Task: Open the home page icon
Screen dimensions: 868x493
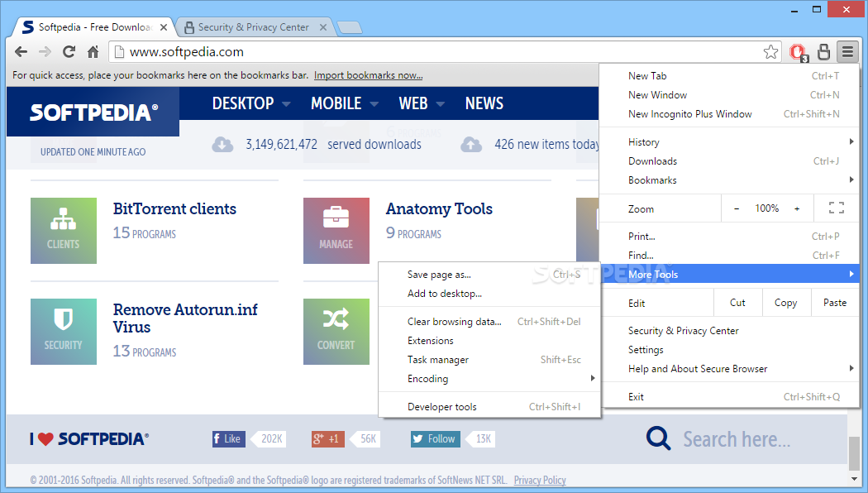Action: 93,52
